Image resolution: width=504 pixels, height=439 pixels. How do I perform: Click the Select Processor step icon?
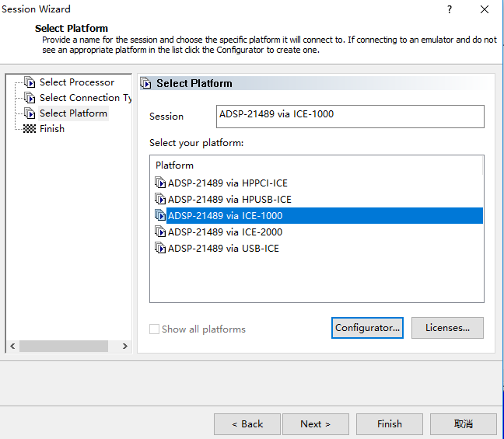(x=30, y=82)
